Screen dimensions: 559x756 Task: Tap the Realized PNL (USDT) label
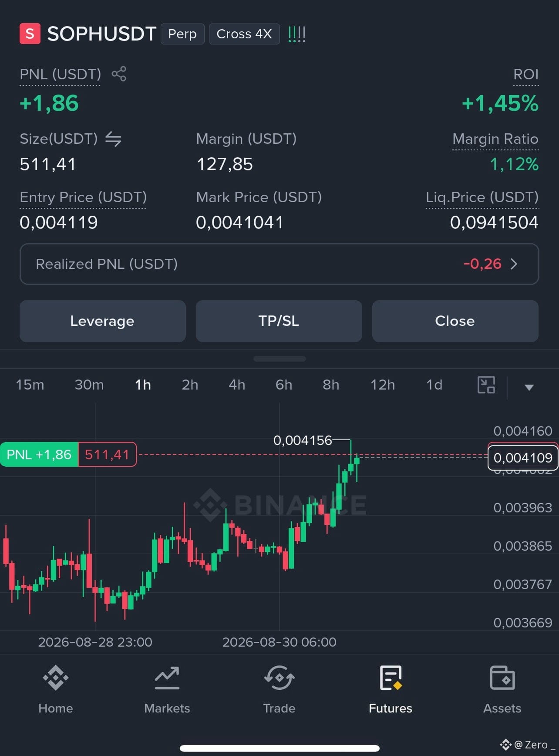click(107, 264)
